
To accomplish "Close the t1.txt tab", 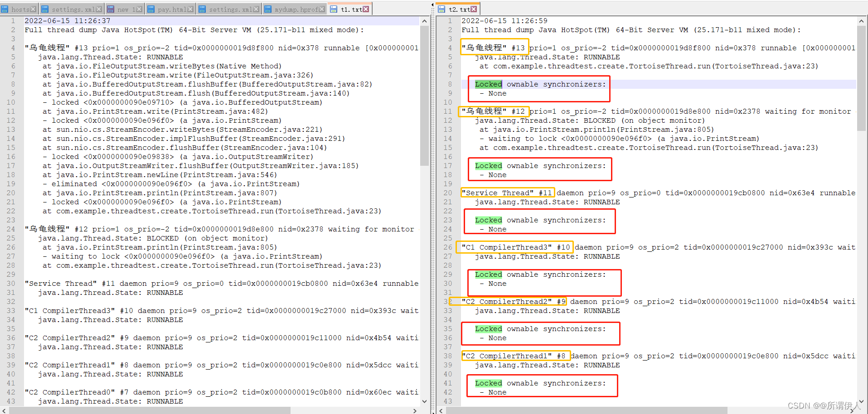I will point(366,9).
